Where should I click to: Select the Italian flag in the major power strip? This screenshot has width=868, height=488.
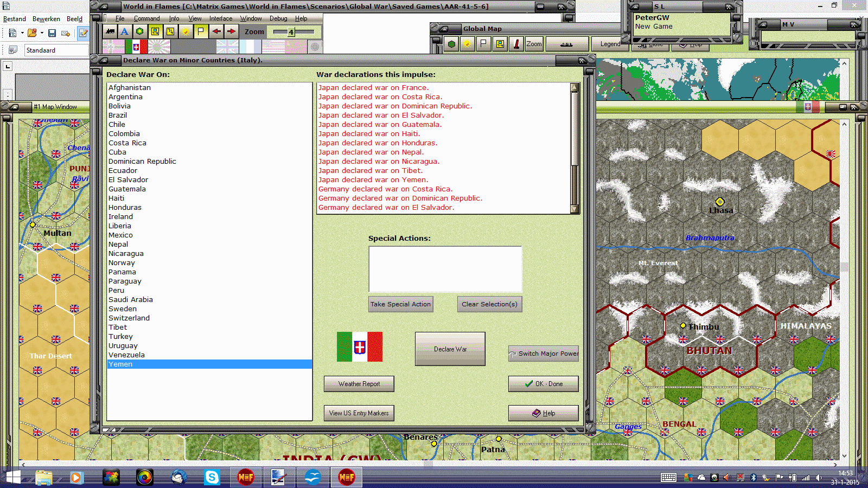coord(136,47)
